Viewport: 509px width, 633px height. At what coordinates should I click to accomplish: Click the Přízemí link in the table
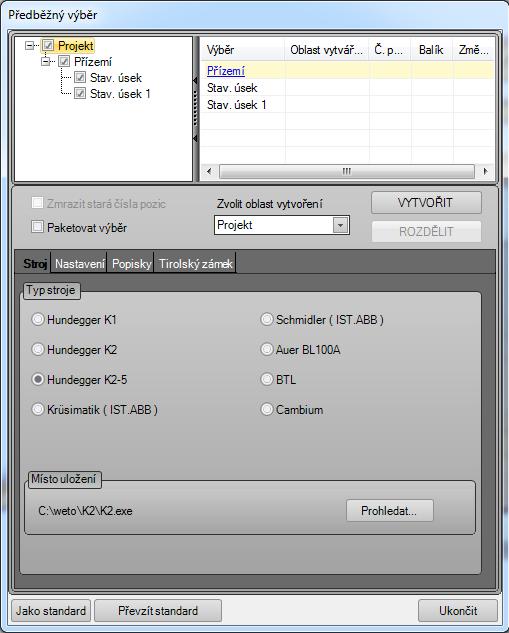click(226, 71)
